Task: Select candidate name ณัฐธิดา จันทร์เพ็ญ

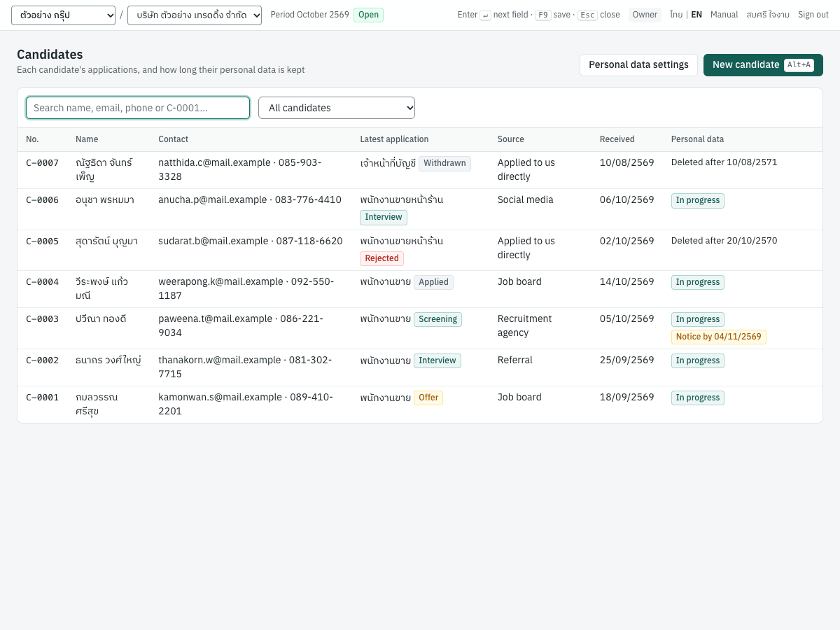Action: point(104,169)
